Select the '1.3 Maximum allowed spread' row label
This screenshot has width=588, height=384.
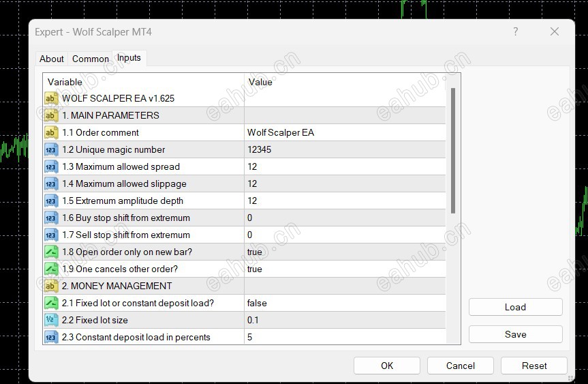tap(121, 166)
